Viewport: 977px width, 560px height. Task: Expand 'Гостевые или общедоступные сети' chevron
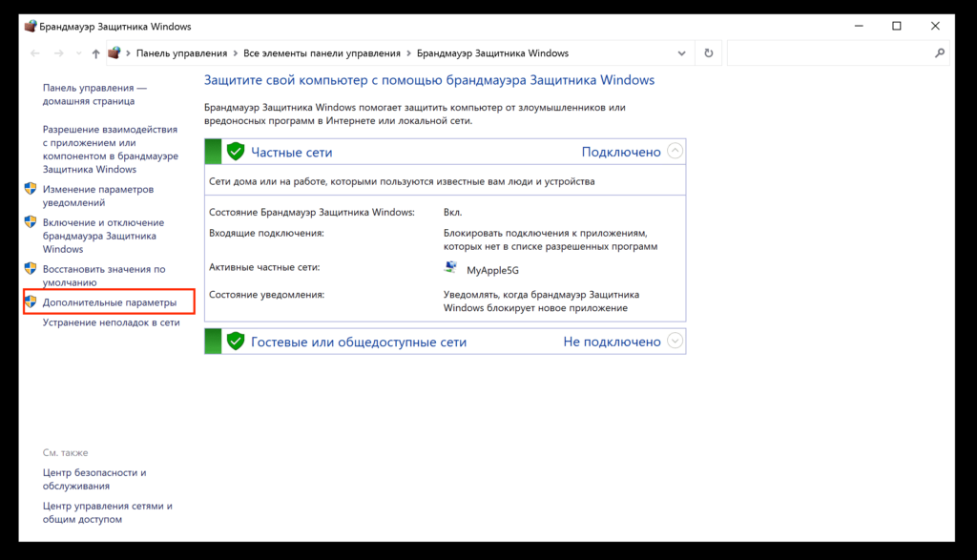675,341
